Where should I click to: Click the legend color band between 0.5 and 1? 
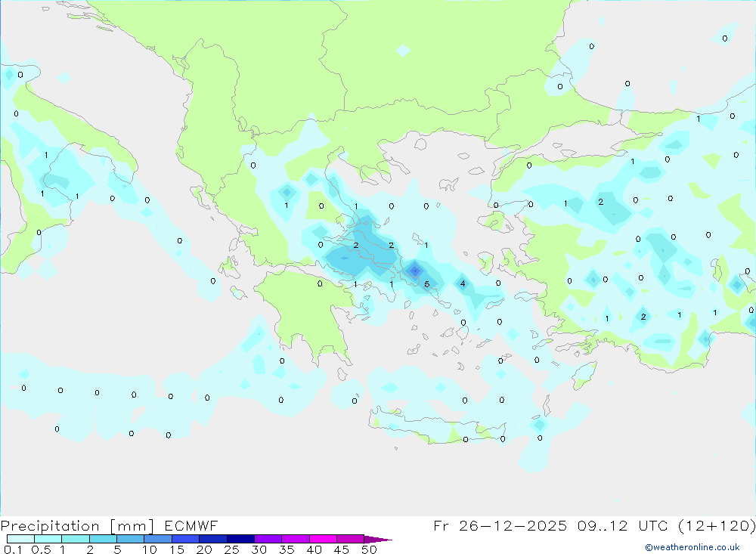[x=48, y=539]
